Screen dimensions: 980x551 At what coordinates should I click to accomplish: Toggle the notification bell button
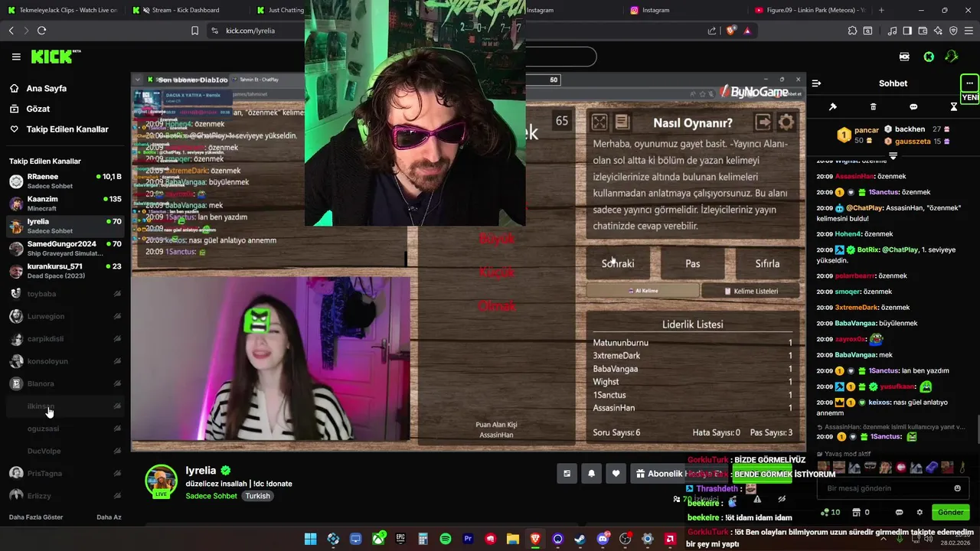(591, 474)
